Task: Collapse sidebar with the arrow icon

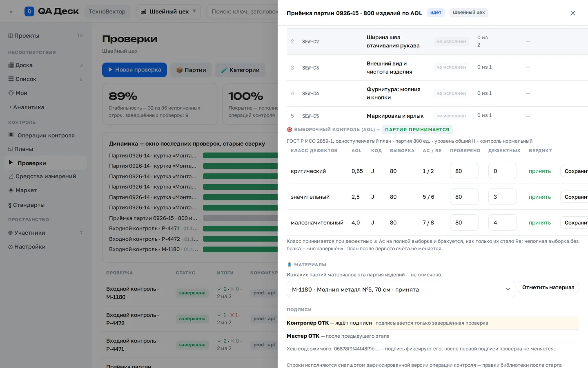Action: pyautogui.click(x=12, y=11)
